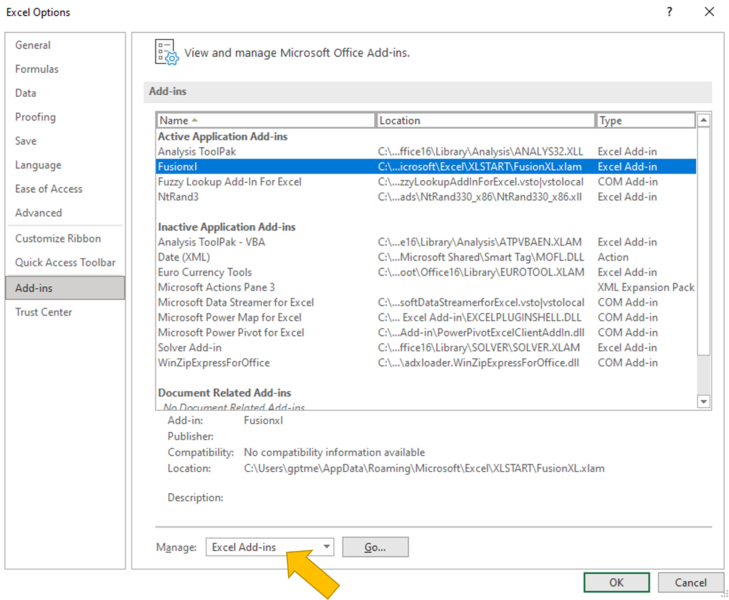Select the Data options category
Viewport: 729px width, 600px height.
click(x=26, y=93)
